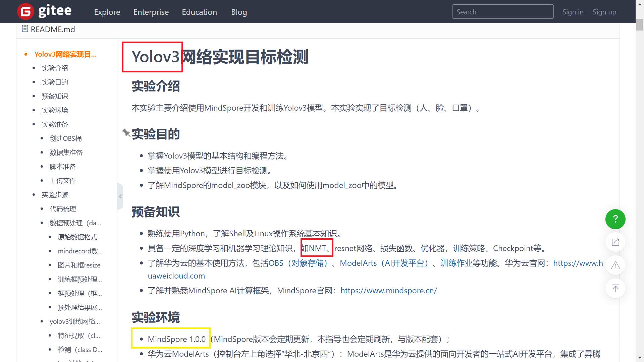Click the 预备知识 section heading
This screenshot has width=644, height=362.
tap(156, 212)
